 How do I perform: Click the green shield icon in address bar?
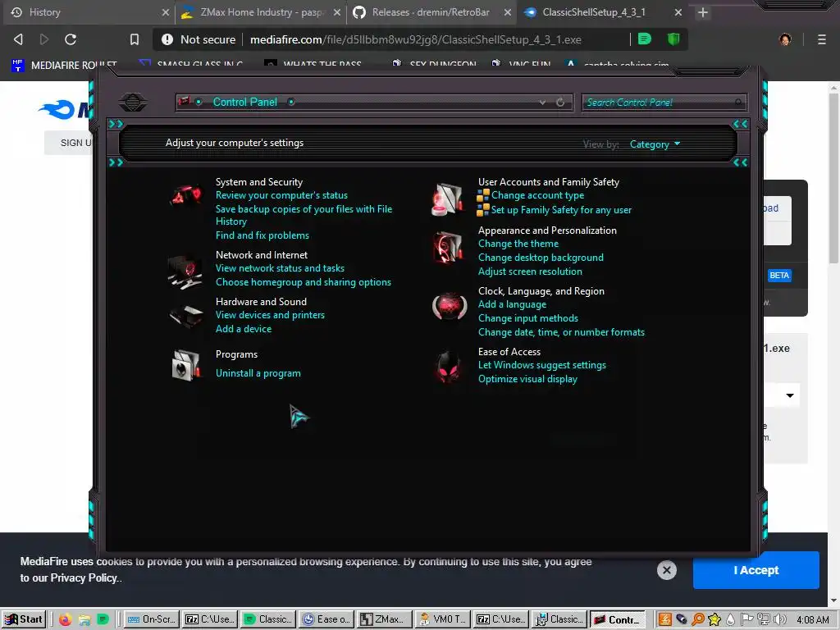click(x=673, y=39)
